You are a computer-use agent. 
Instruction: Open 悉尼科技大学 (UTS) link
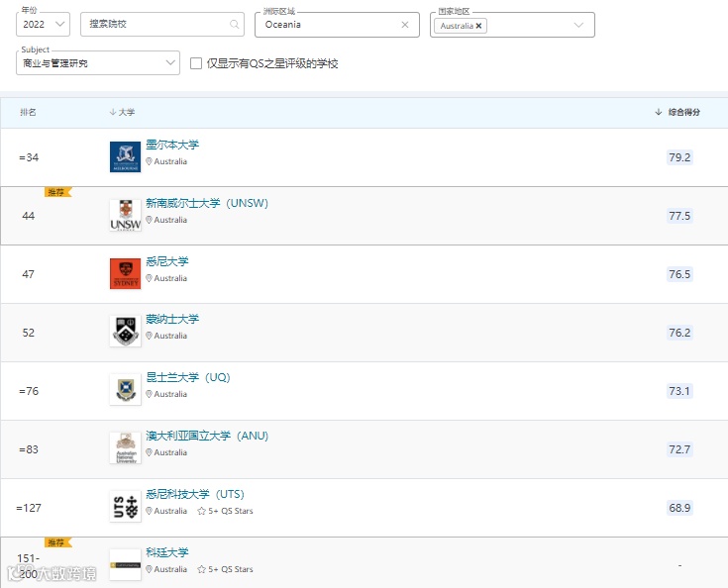pos(195,495)
